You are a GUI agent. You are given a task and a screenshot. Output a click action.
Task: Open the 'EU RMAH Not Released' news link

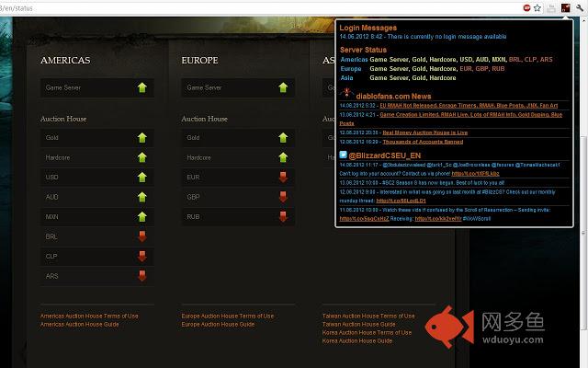coord(469,106)
